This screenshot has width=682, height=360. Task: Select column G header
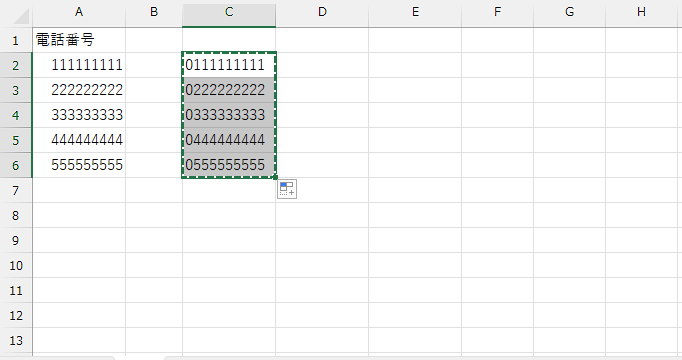pyautogui.click(x=569, y=13)
